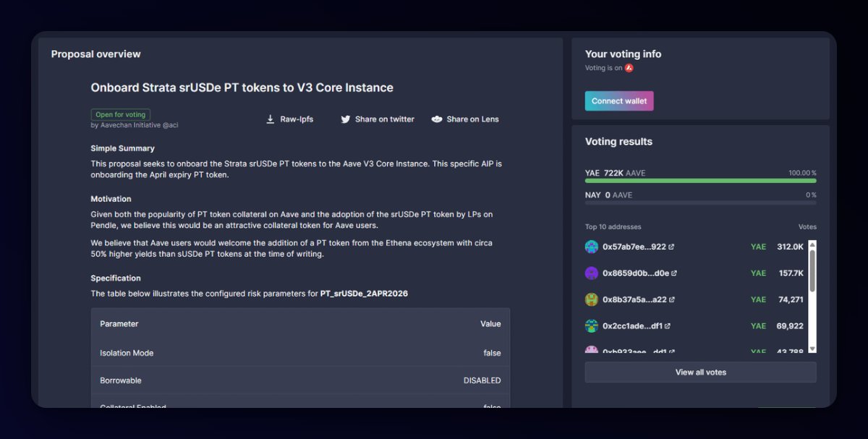Viewport: 868px width, 439px height.
Task: Click the Top 10 addresses label
Action: click(613, 227)
